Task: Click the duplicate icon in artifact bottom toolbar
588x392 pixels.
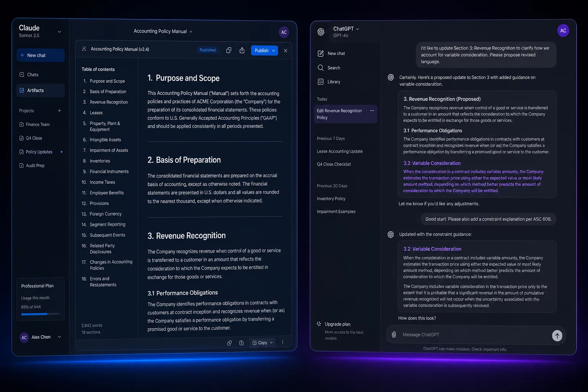Action: [229, 343]
